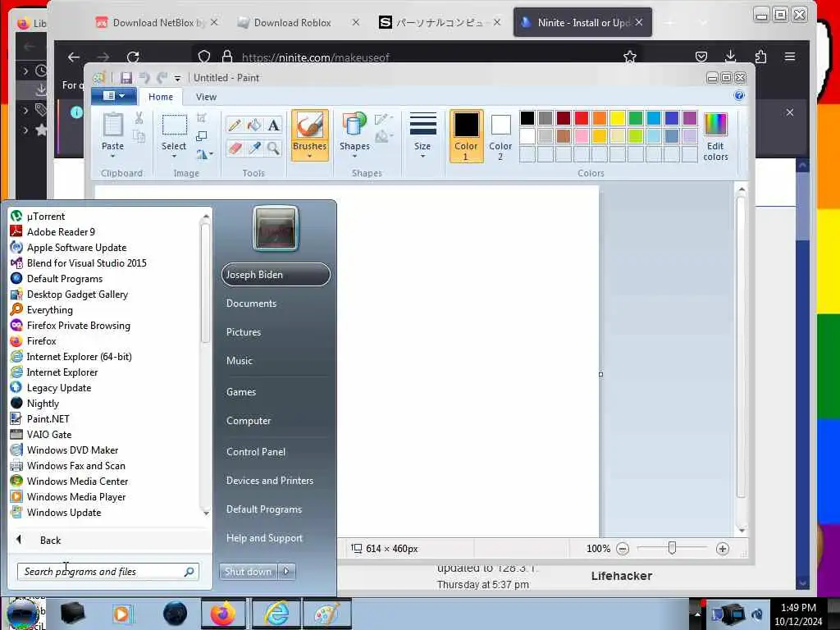Open Documents from Start menu
Viewport: 840px width, 630px height.
pos(251,304)
